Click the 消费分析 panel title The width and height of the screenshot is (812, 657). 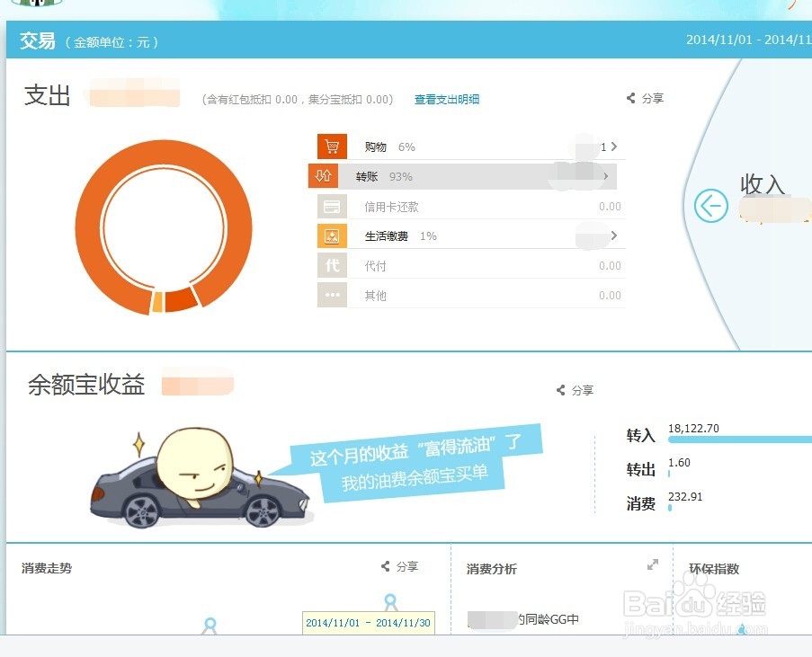492,569
